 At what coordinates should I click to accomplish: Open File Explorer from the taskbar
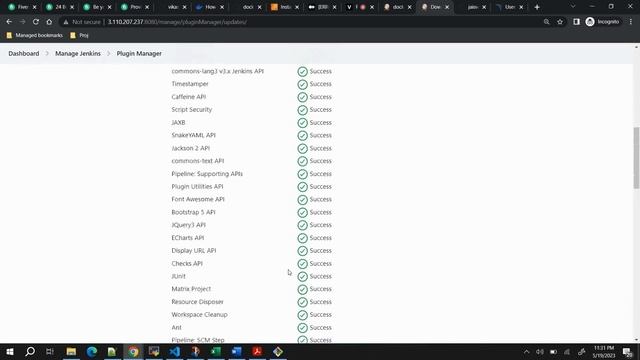coord(71,351)
